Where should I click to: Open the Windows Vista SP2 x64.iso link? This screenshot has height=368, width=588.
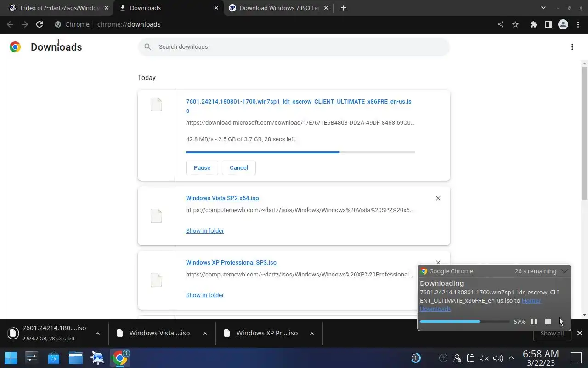[222, 198]
